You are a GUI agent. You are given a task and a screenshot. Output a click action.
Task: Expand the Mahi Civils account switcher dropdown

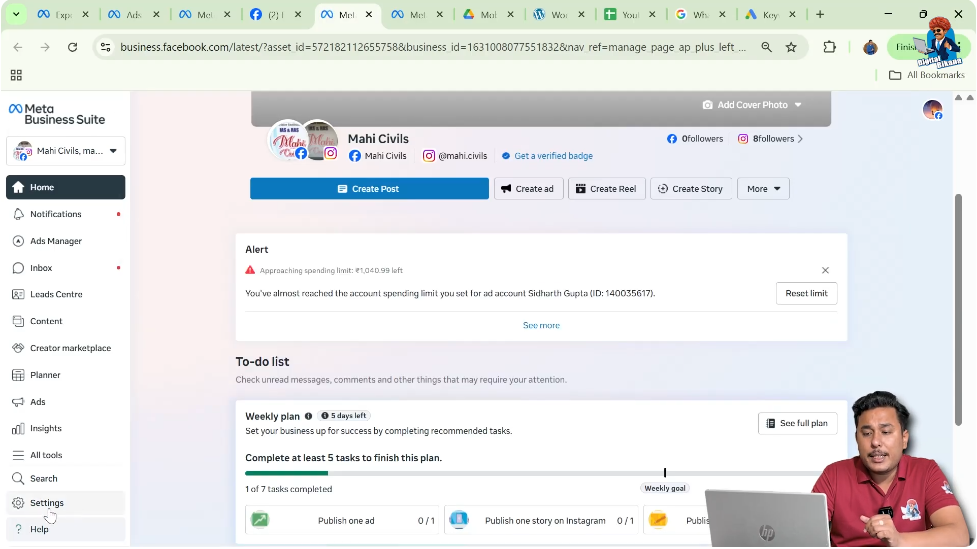click(x=65, y=151)
